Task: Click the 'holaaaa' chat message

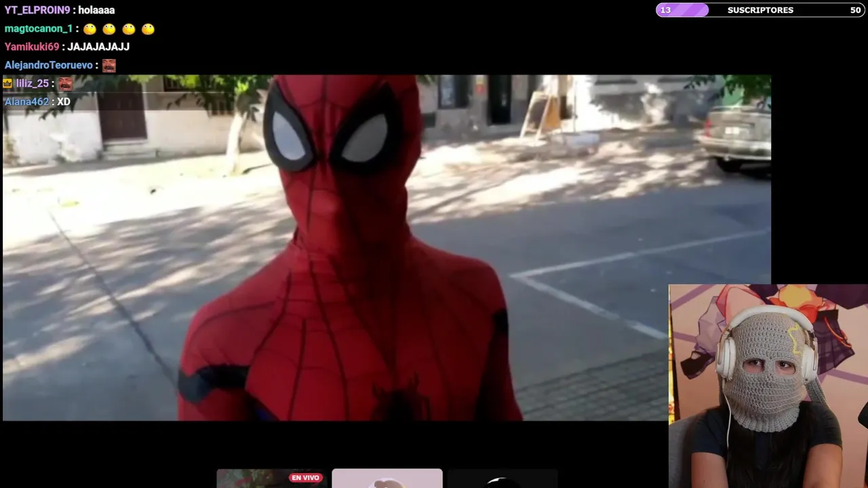Action: point(96,10)
